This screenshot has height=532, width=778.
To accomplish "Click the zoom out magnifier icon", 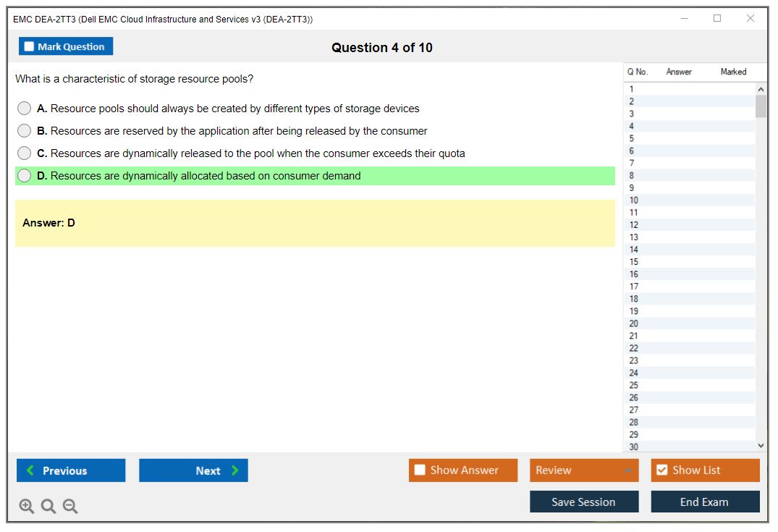I will pyautogui.click(x=70, y=507).
